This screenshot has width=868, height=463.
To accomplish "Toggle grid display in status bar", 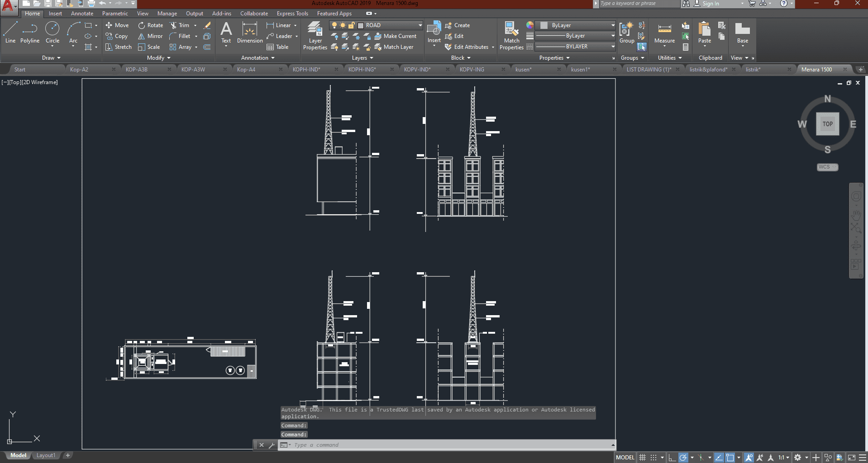I will click(642, 458).
